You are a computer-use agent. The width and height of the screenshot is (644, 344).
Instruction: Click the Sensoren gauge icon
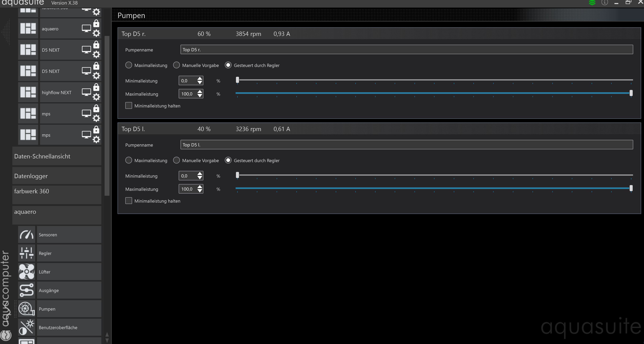pyautogui.click(x=27, y=234)
